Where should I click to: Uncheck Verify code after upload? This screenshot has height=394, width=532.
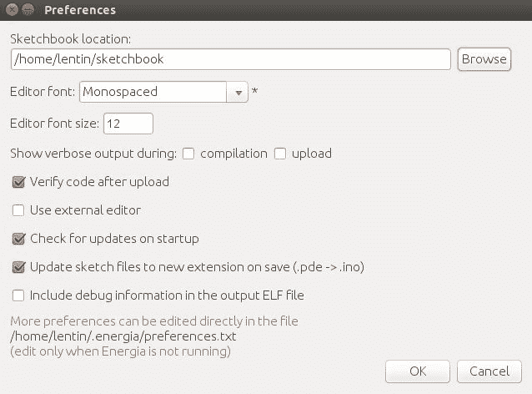point(18,182)
